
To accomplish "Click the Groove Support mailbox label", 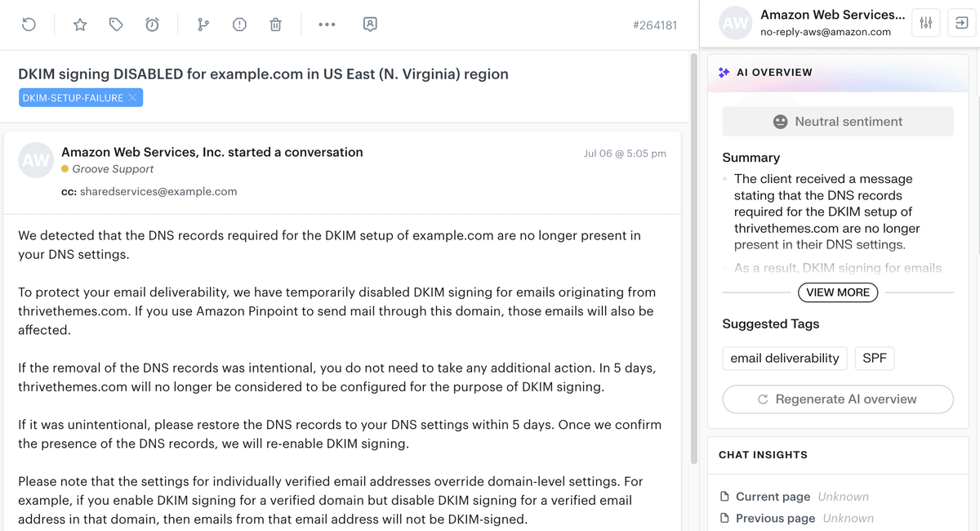I will 113,169.
